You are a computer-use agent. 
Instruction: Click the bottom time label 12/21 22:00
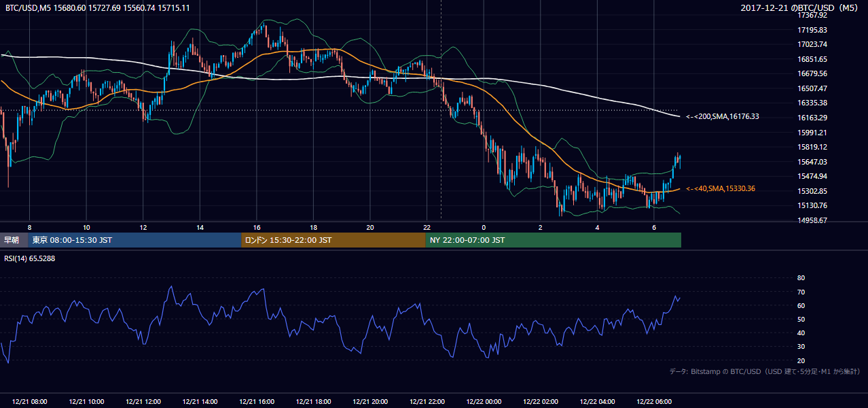click(427, 402)
